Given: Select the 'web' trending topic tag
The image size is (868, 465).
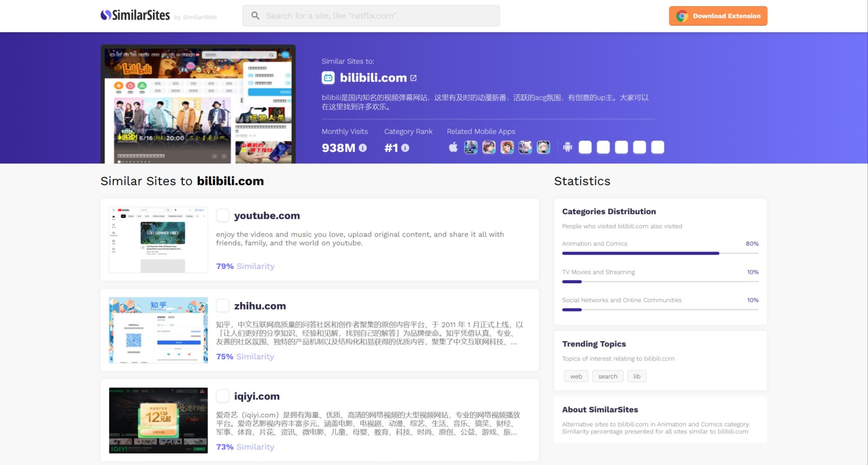Looking at the screenshot, I should tap(576, 376).
